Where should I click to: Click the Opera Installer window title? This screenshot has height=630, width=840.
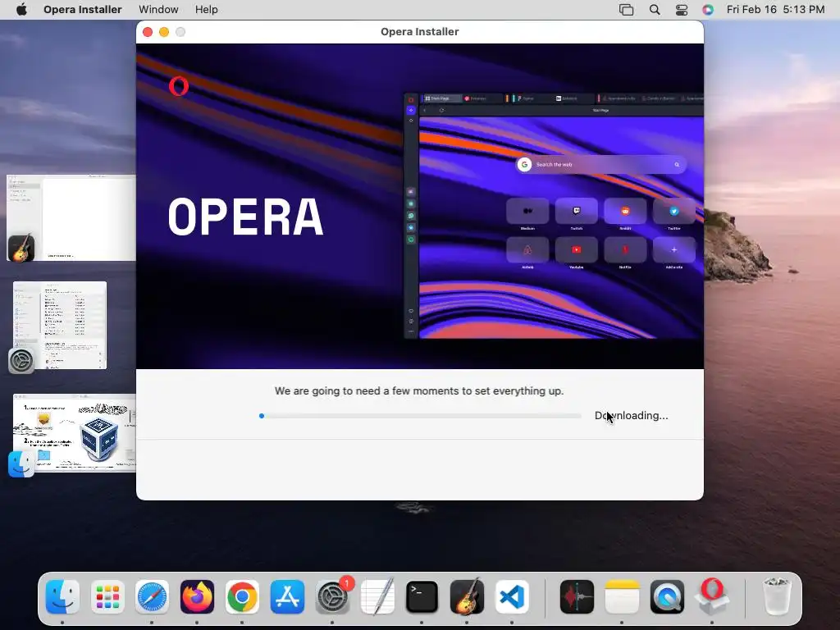coord(419,32)
